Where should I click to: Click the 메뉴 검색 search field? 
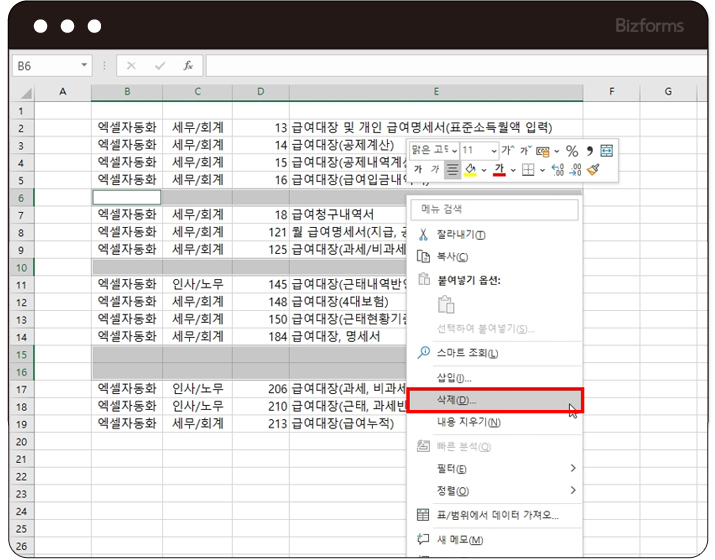click(x=497, y=210)
